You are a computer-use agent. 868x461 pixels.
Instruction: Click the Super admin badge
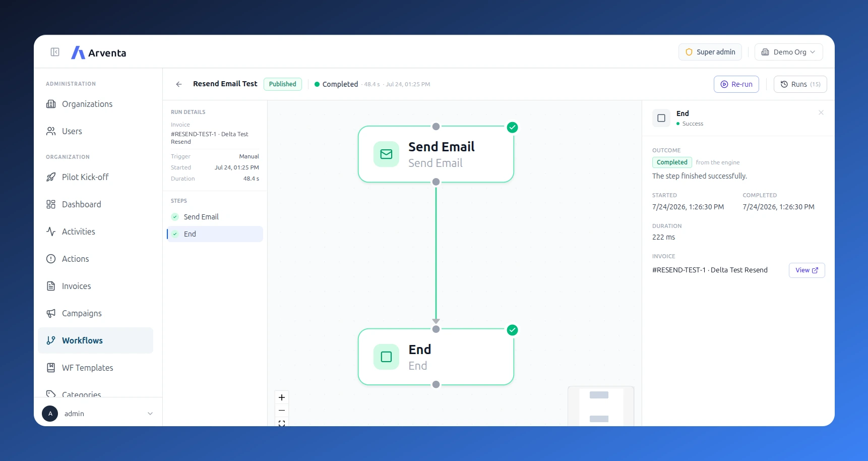click(x=710, y=52)
